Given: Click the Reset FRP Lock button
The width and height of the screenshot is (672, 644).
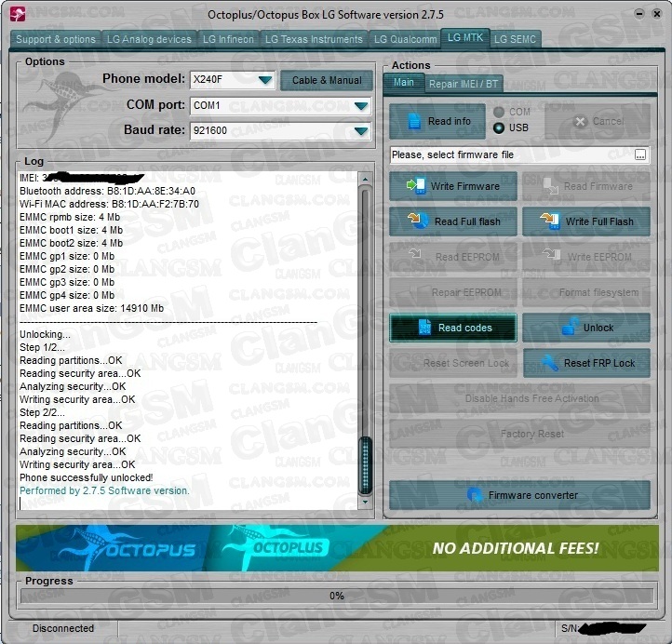Looking at the screenshot, I should [x=585, y=363].
